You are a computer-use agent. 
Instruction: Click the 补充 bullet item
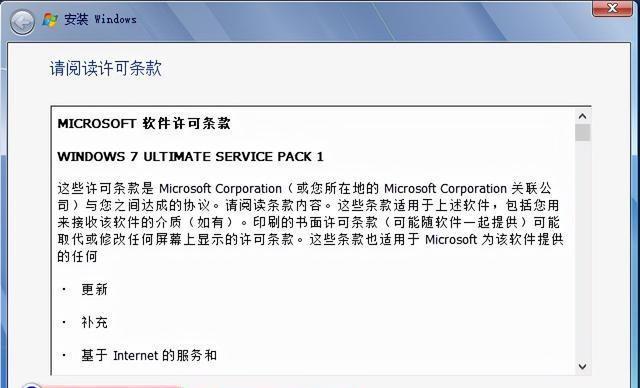coord(94,322)
